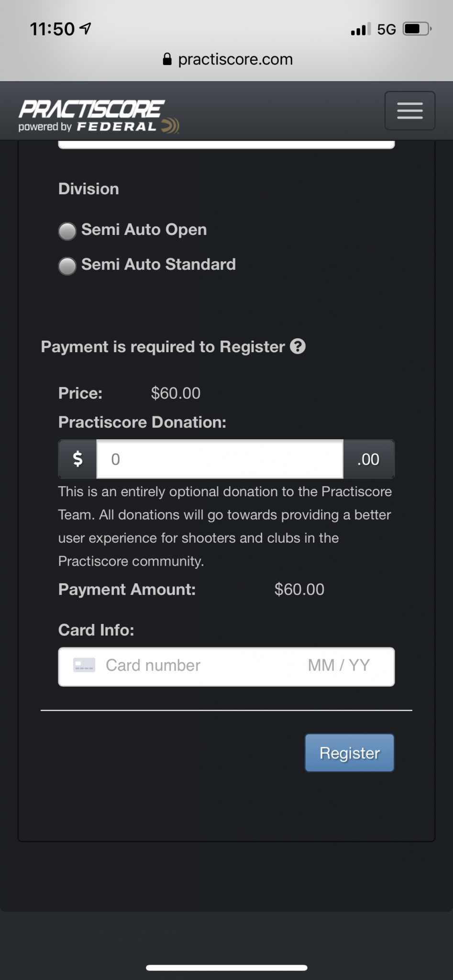The image size is (453, 980).
Task: Tap the padlock icon in address bar
Action: click(167, 59)
